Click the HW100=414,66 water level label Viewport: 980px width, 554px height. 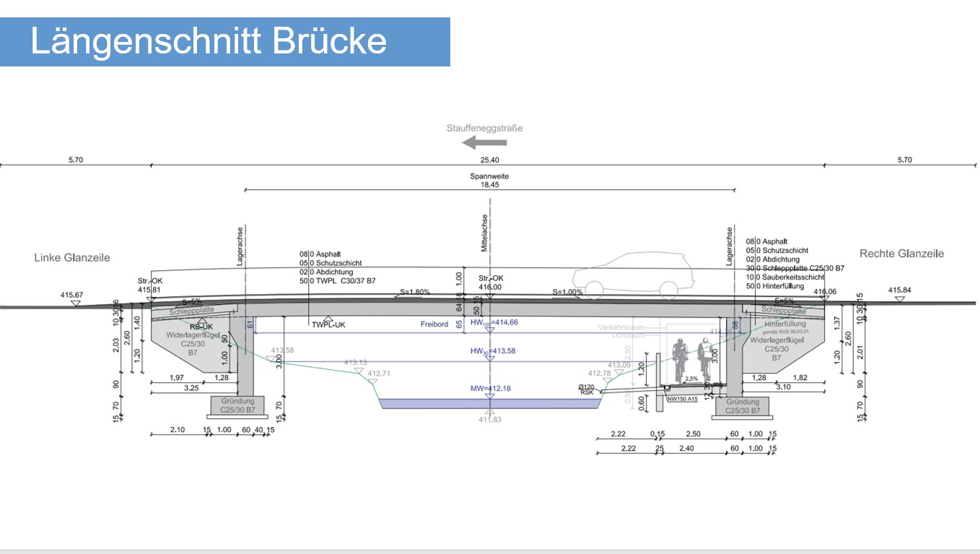pos(494,322)
